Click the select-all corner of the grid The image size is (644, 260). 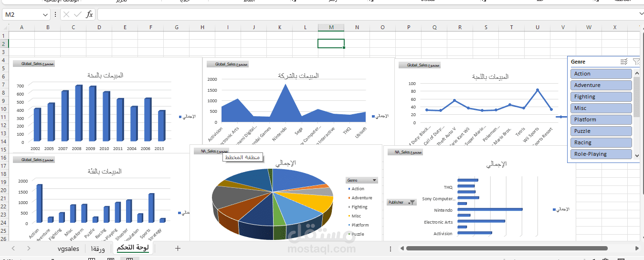4,27
